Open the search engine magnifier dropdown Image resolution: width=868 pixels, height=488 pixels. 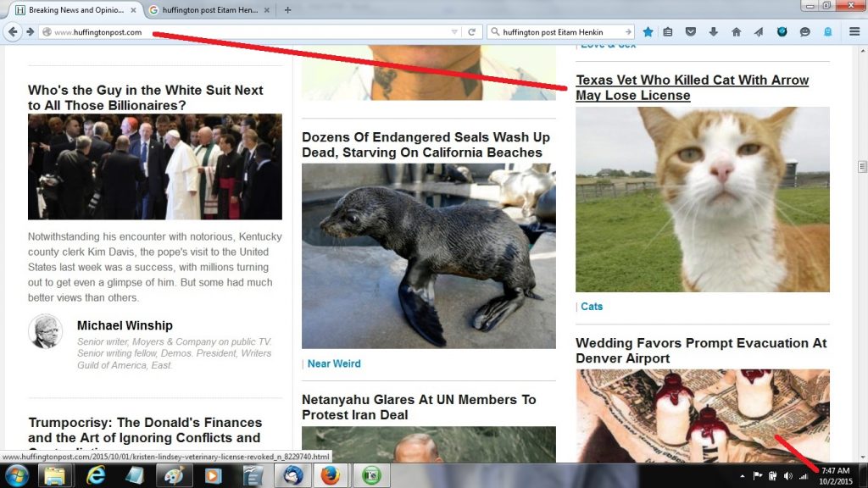(495, 32)
